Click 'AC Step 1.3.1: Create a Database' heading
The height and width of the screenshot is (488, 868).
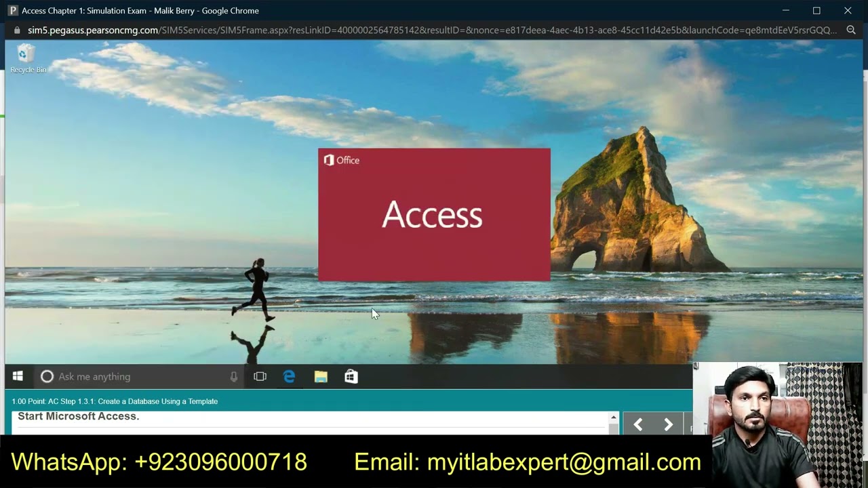pos(114,401)
